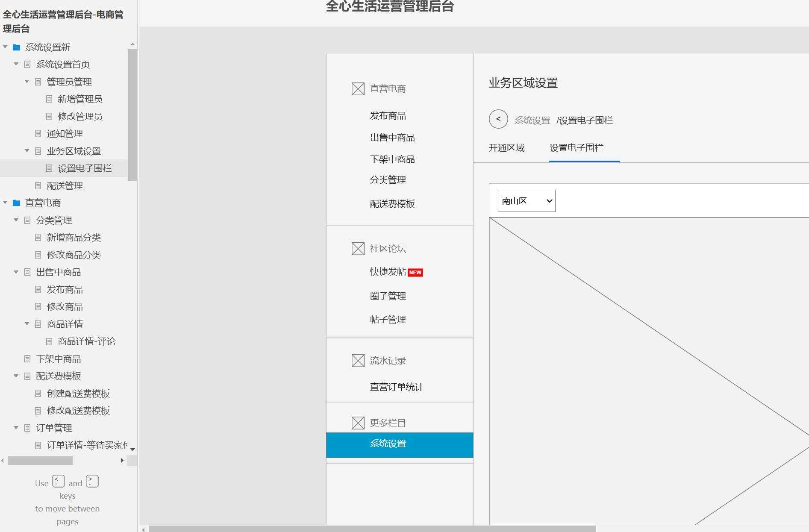809x532 pixels.
Task: Click the 社区论坛 image placeholder icon
Action: tap(357, 248)
